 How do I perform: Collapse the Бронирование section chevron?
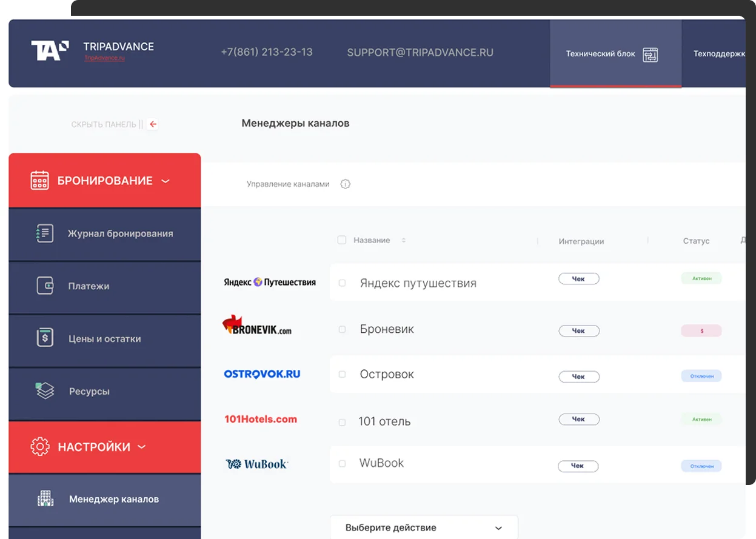point(166,181)
